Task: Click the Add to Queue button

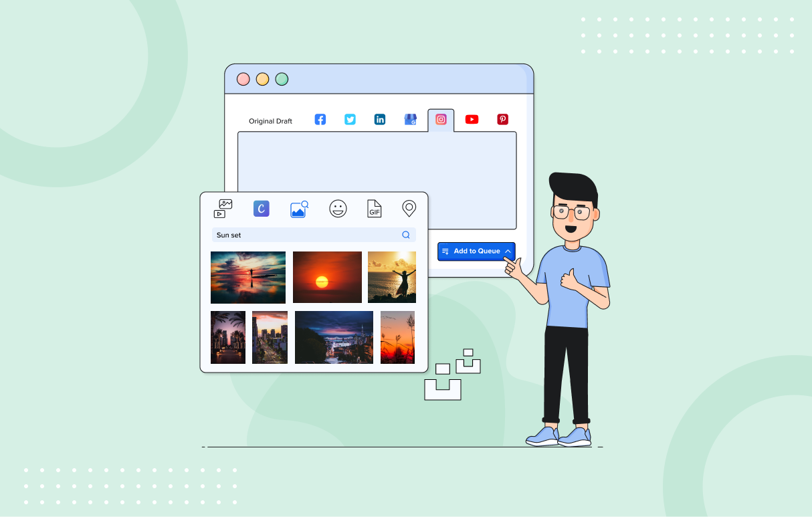Action: 477,251
